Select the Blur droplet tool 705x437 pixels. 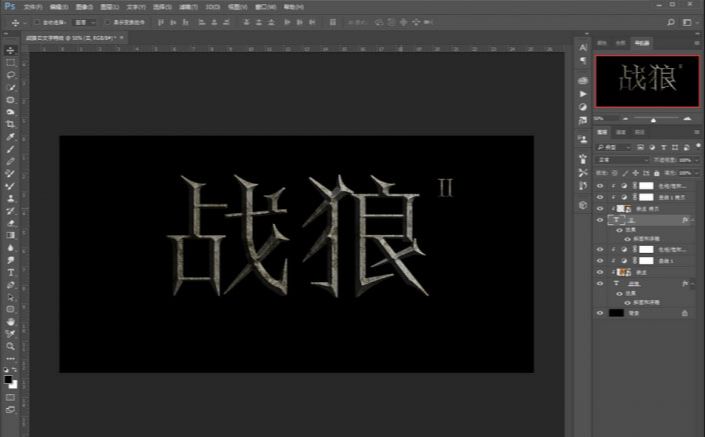(x=10, y=248)
